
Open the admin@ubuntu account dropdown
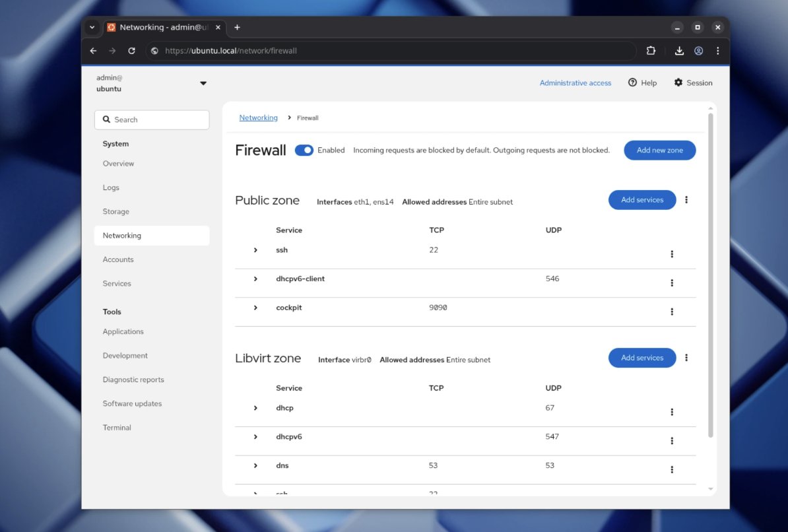click(203, 83)
